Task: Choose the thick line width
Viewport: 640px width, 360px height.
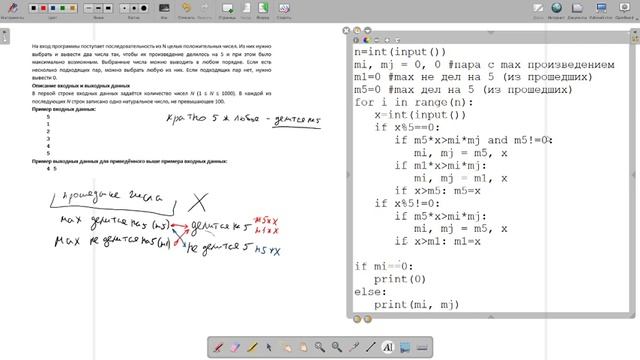Action: (x=108, y=8)
